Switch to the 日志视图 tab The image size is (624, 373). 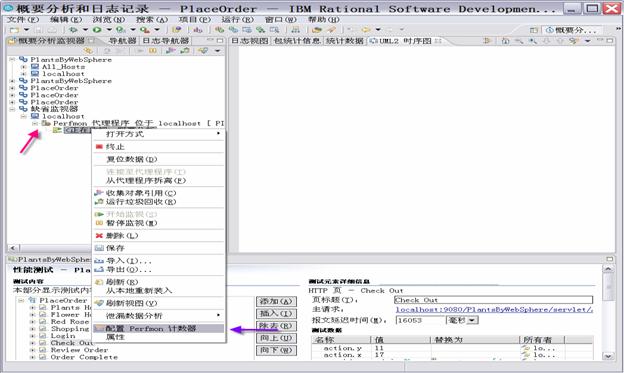coord(250,41)
